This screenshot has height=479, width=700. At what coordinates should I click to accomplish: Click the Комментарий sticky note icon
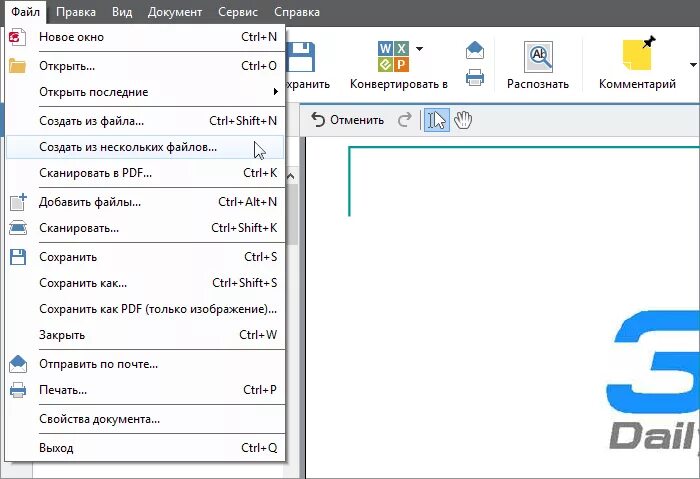[x=638, y=54]
